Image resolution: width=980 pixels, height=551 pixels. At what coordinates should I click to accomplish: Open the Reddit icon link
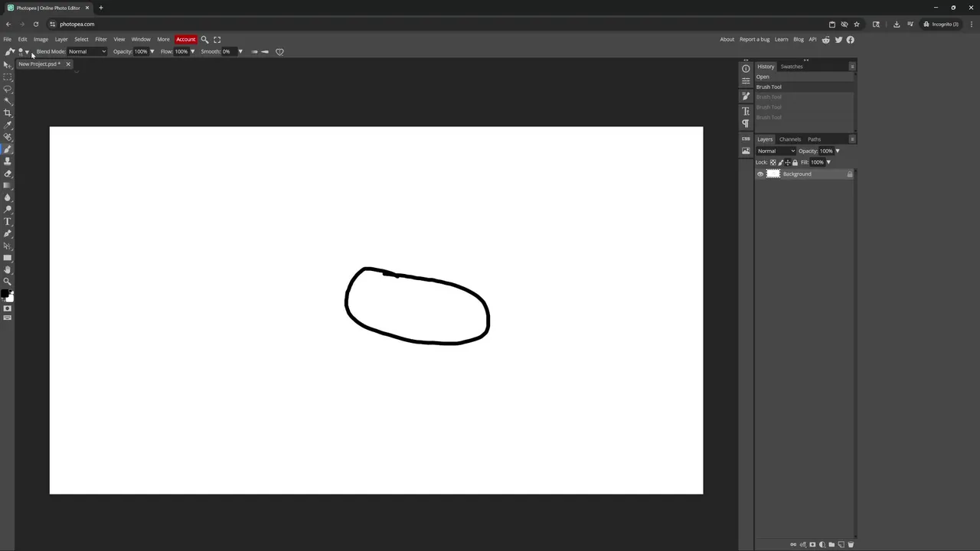pos(825,40)
